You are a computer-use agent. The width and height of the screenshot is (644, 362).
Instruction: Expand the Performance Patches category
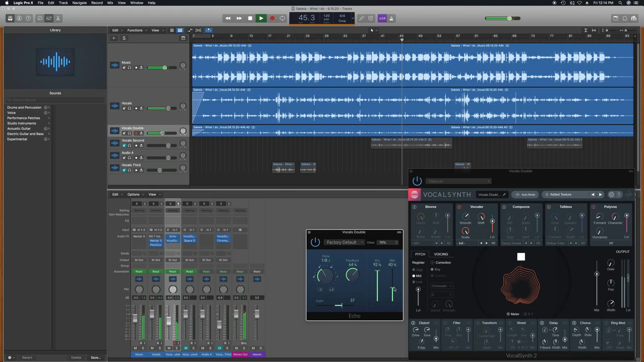point(49,118)
